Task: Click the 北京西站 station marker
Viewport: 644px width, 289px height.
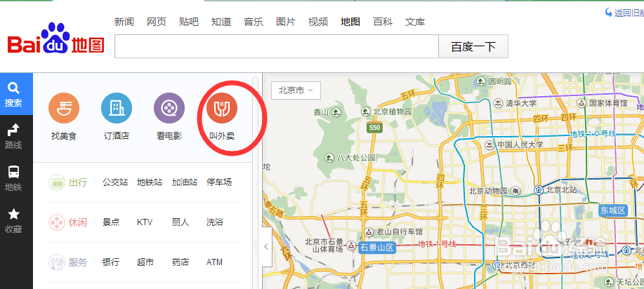Action: click(x=497, y=264)
